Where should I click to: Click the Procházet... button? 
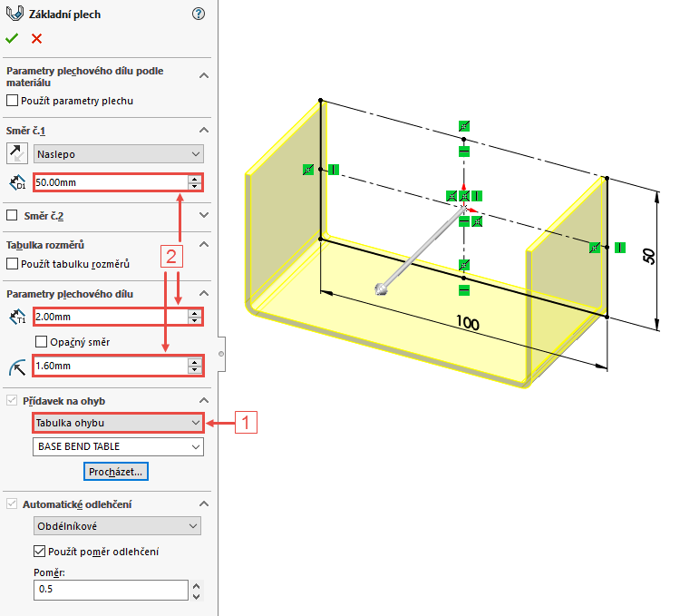[x=116, y=472]
